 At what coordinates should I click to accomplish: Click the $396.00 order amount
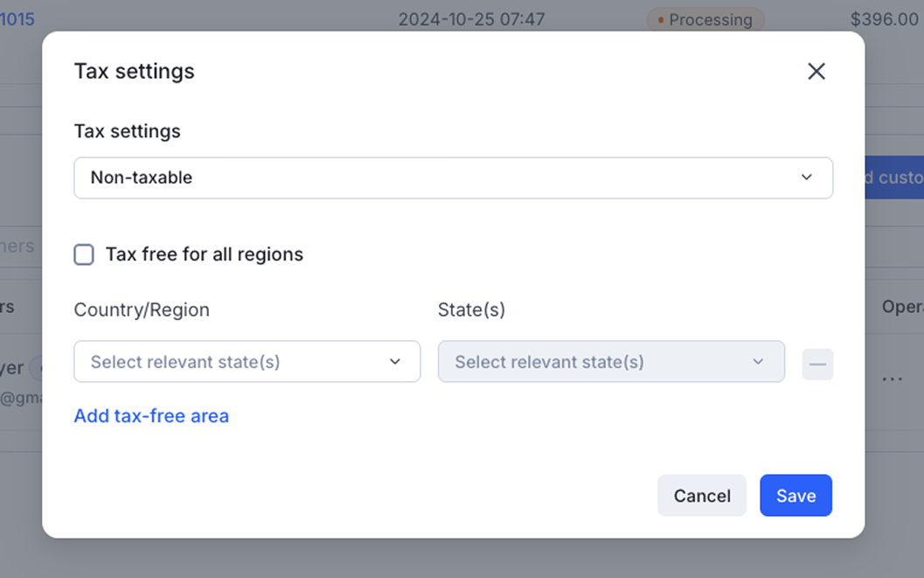pos(884,19)
